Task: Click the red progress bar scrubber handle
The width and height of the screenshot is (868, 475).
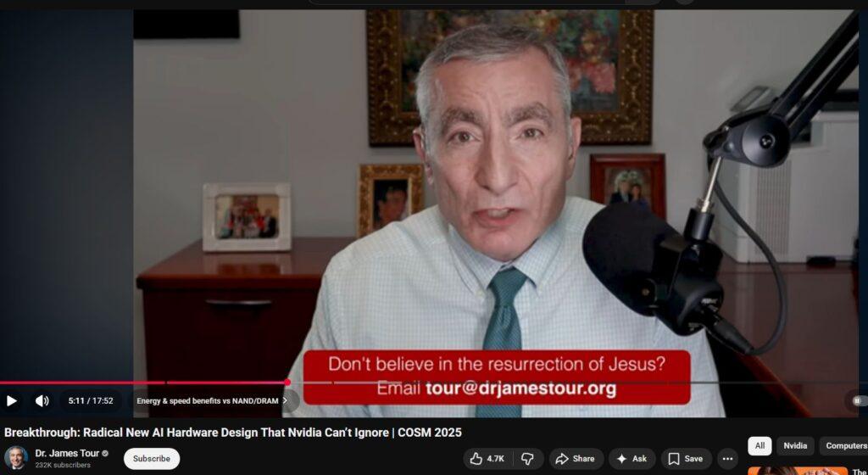Action: [x=287, y=383]
